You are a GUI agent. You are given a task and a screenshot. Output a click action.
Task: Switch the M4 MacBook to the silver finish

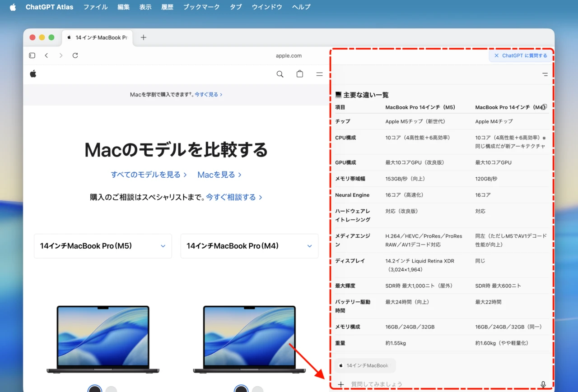[257, 388]
